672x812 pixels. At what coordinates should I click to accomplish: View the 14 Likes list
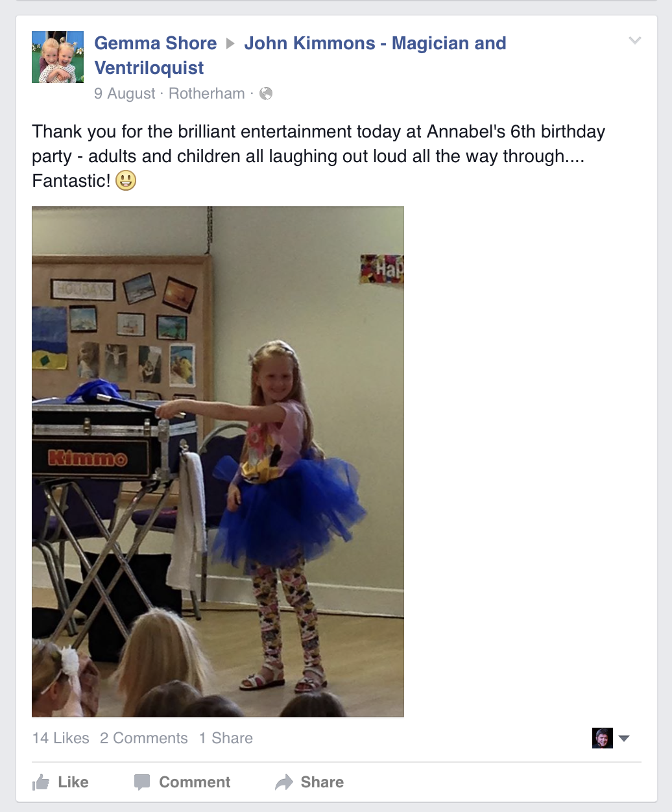coord(61,738)
